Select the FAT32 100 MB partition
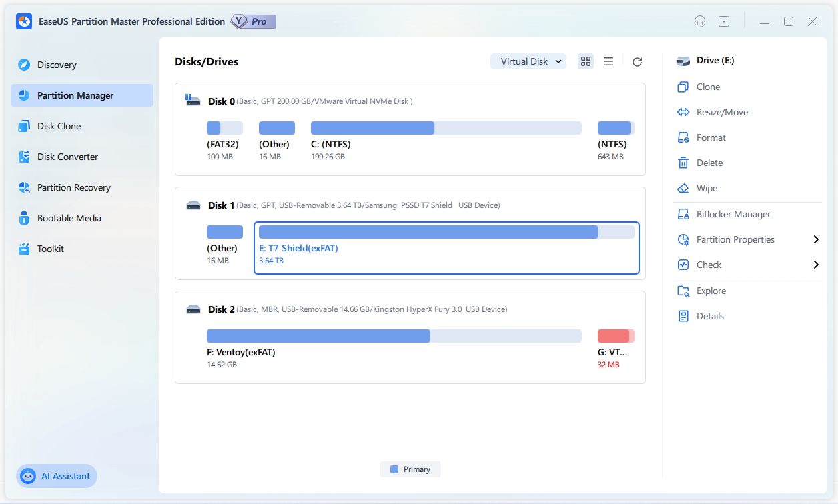The height and width of the screenshot is (504, 838). (x=224, y=141)
